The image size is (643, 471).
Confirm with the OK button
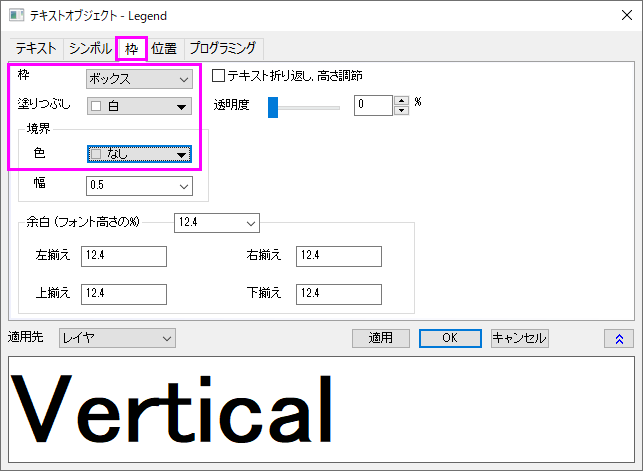tap(450, 338)
